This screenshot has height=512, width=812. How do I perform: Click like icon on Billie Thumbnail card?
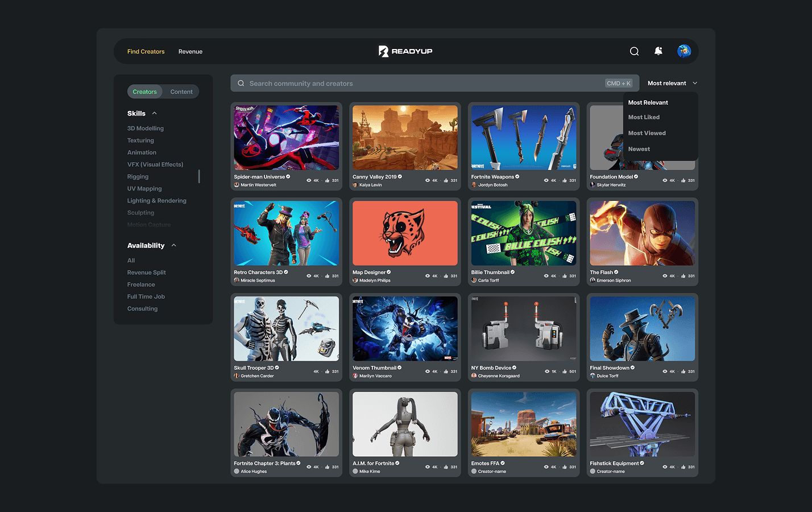tap(565, 276)
